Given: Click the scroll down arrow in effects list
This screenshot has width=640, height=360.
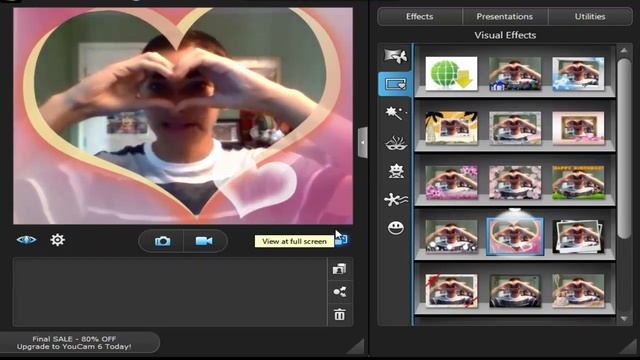Looking at the screenshot, I should coord(624,318).
